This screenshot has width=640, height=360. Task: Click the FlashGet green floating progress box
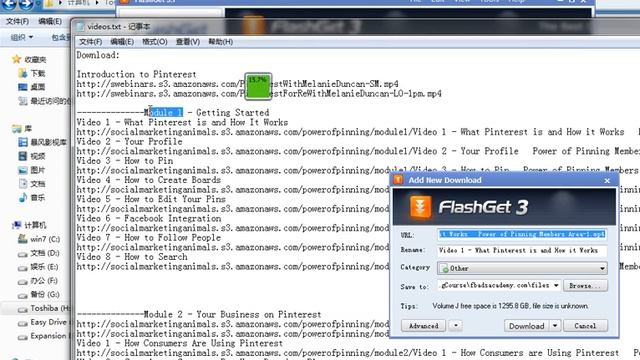[258, 87]
